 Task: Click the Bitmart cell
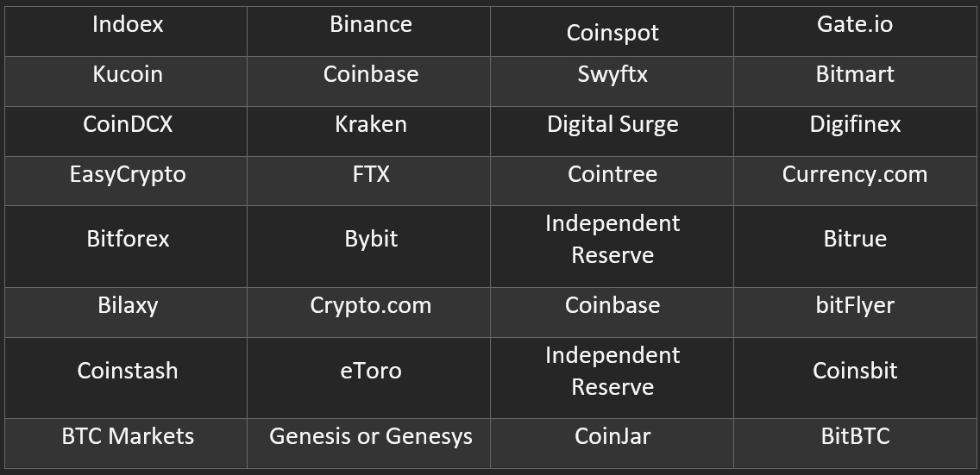tap(854, 81)
